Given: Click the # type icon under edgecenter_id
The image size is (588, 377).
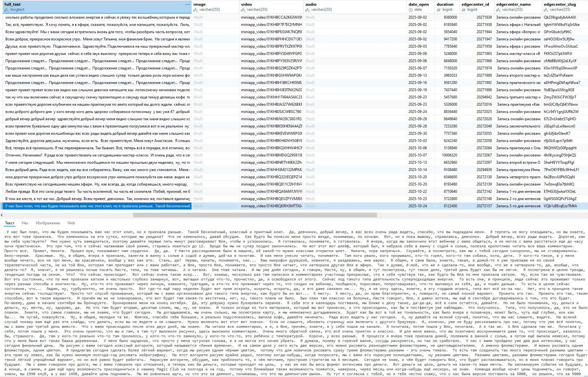Looking at the screenshot, I should 463,10.
